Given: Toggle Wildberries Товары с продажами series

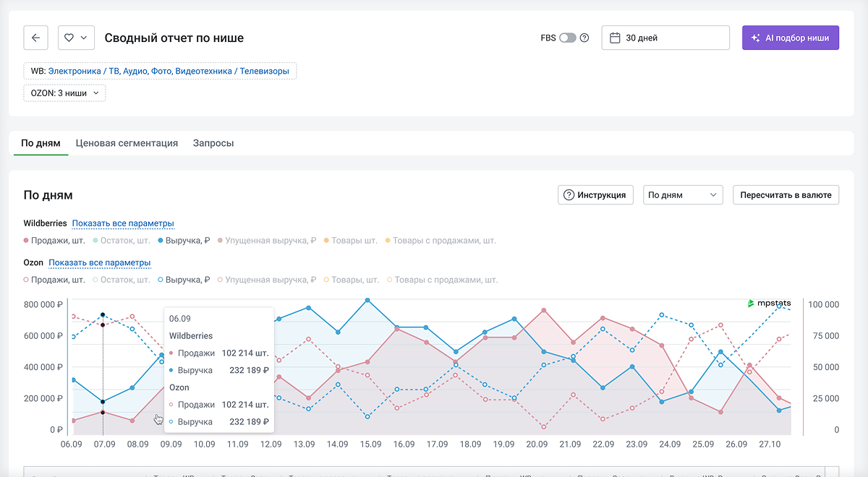Looking at the screenshot, I should tap(441, 241).
